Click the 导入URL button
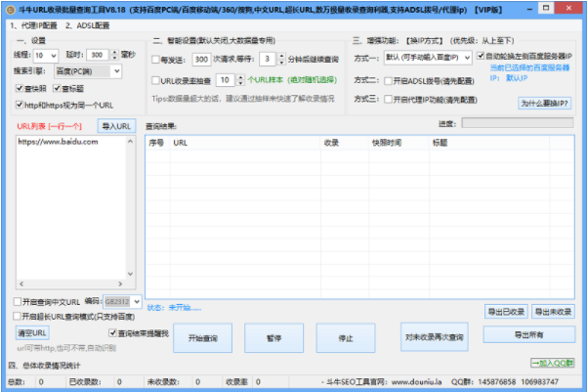This screenshot has width=588, height=392. 116,126
